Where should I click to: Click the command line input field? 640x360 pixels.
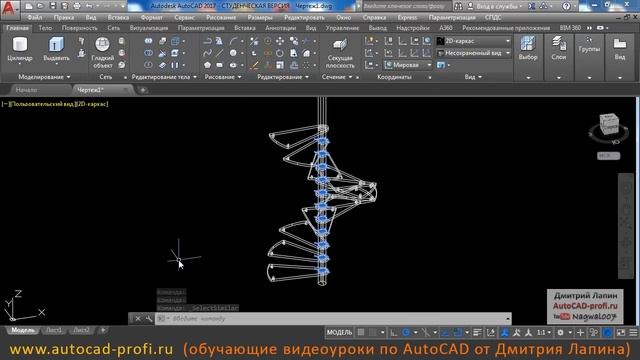tap(333, 319)
